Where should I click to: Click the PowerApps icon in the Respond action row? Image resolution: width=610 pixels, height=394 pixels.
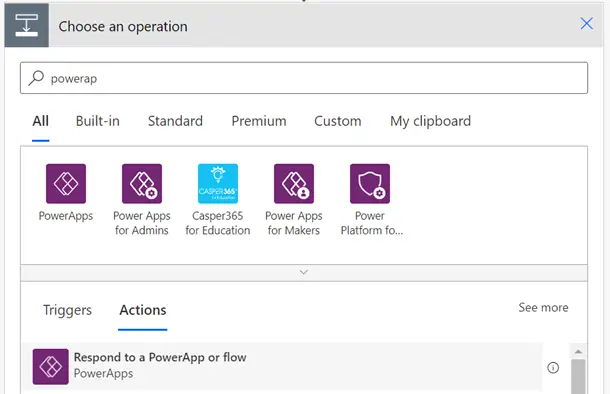tap(51, 366)
